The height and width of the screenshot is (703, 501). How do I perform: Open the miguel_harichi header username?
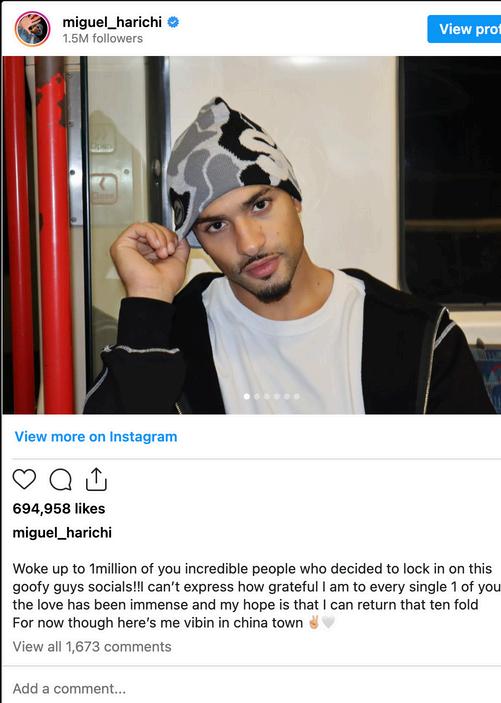[x=112, y=22]
